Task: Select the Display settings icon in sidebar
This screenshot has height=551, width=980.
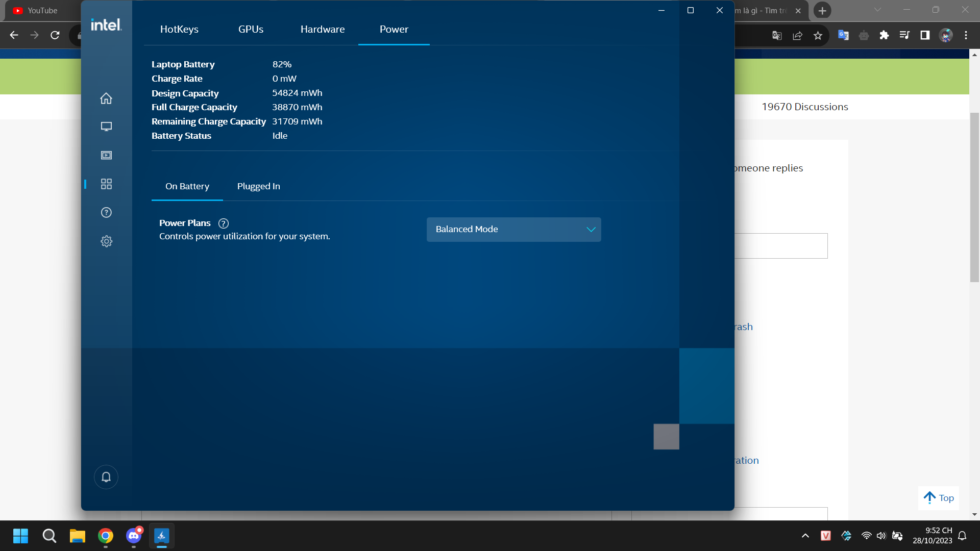Action: point(106,127)
